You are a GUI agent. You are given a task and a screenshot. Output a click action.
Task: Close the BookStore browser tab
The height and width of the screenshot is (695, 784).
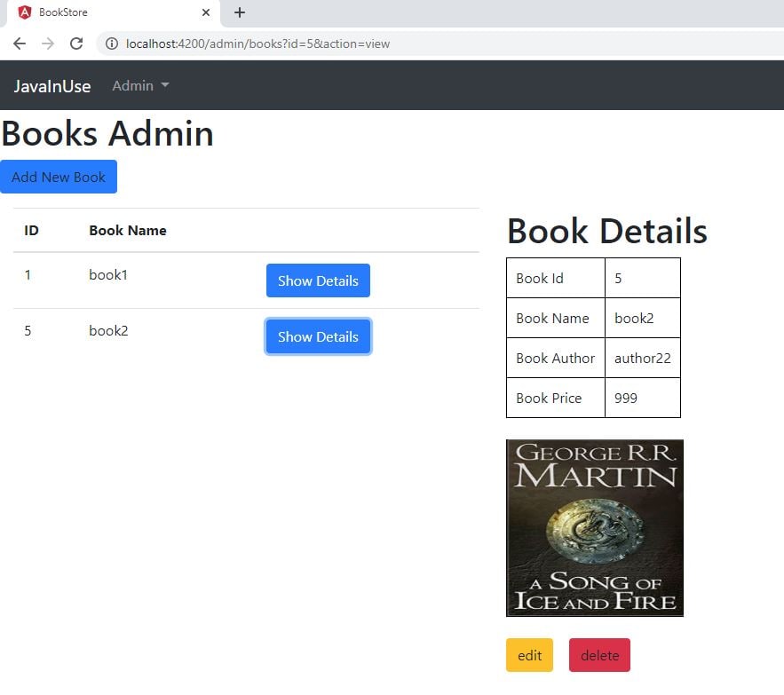205,12
